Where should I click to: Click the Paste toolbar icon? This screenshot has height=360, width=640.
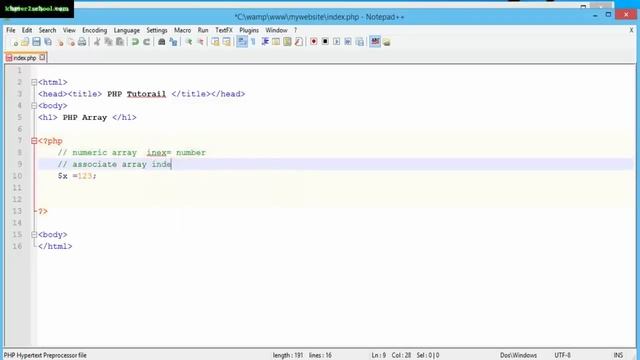(120, 42)
